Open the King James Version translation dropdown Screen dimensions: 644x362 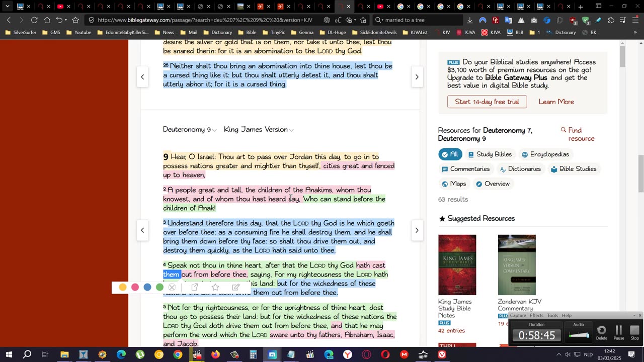point(259,129)
